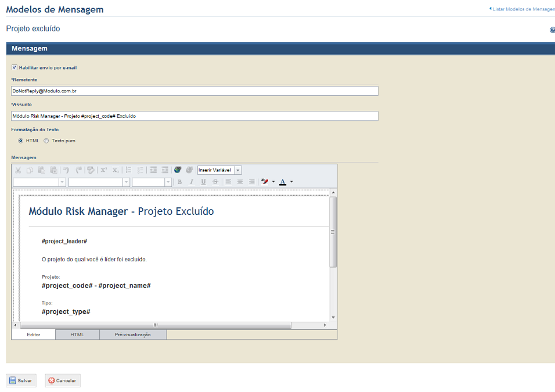Select the HTML formatting radio button
Viewport: 555px width, 392px height.
tap(20, 141)
